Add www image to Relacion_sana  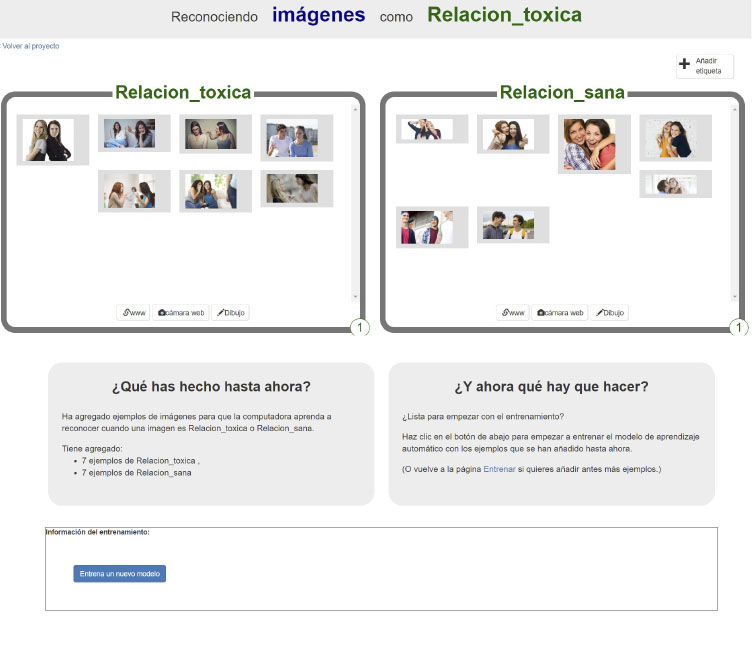tap(513, 313)
